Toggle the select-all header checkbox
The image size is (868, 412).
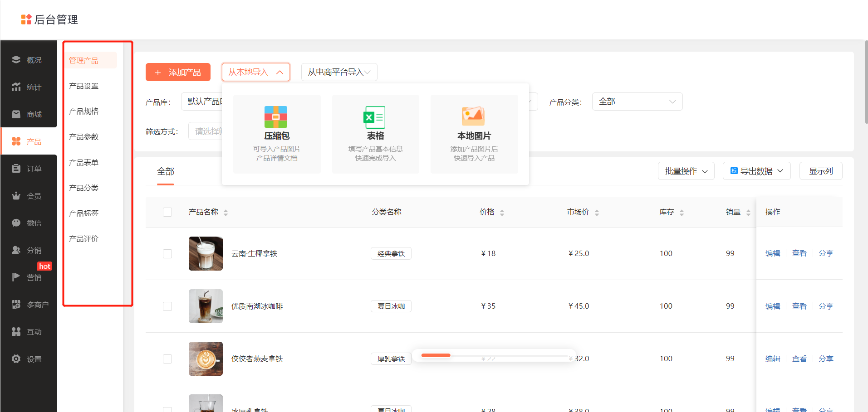(167, 212)
